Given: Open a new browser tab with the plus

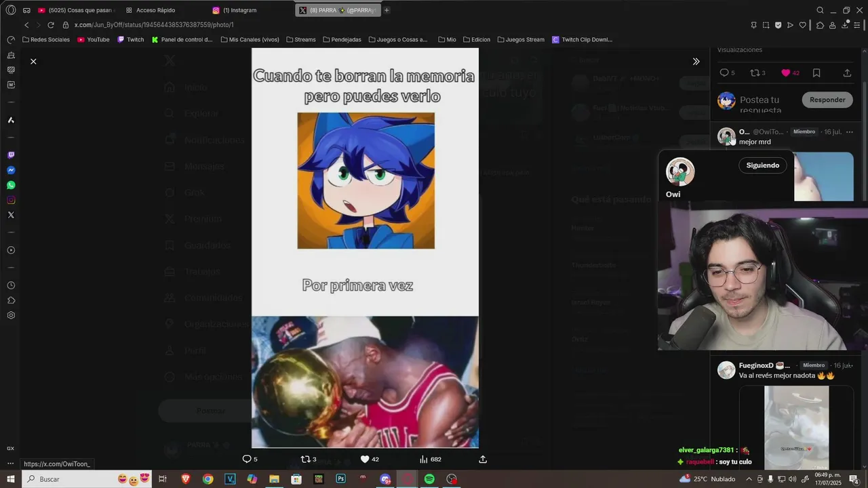Looking at the screenshot, I should tap(387, 10).
